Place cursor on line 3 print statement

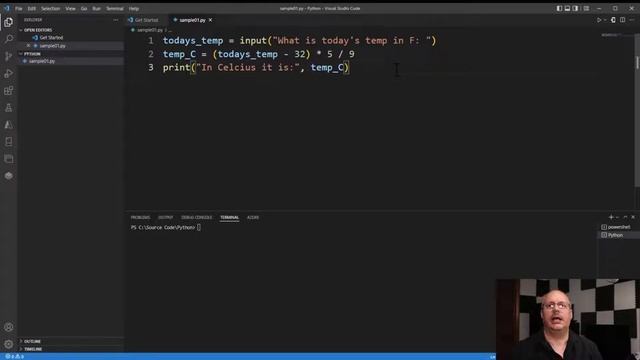(256, 68)
